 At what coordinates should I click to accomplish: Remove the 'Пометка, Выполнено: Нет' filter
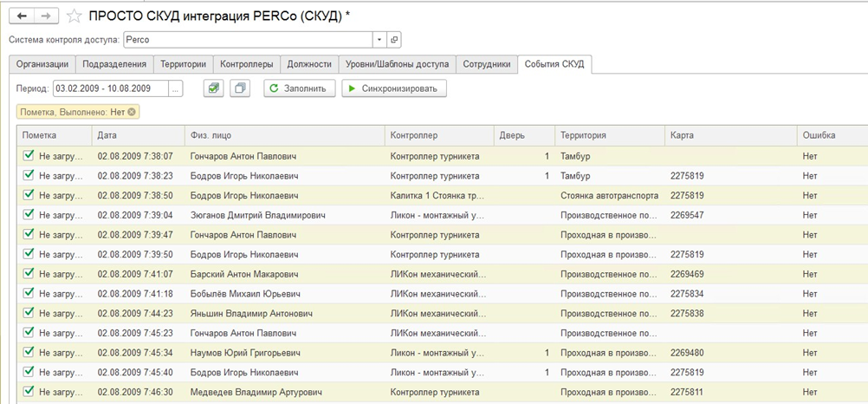132,112
